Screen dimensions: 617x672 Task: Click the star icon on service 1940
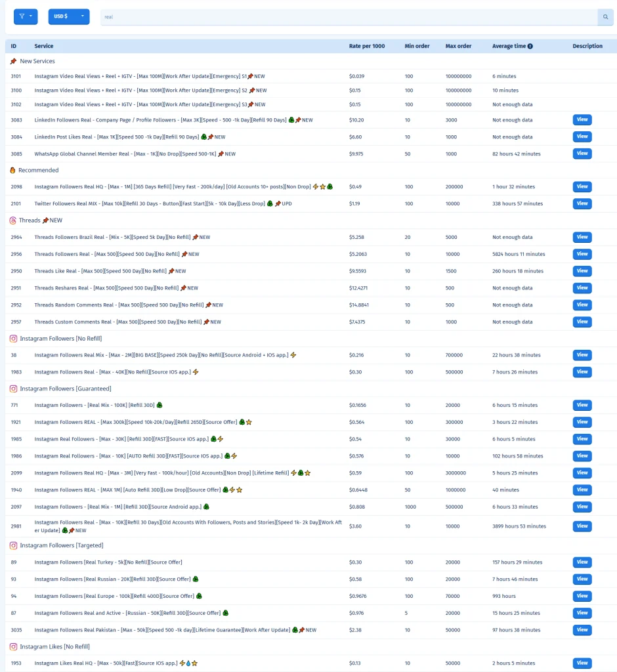(x=240, y=490)
